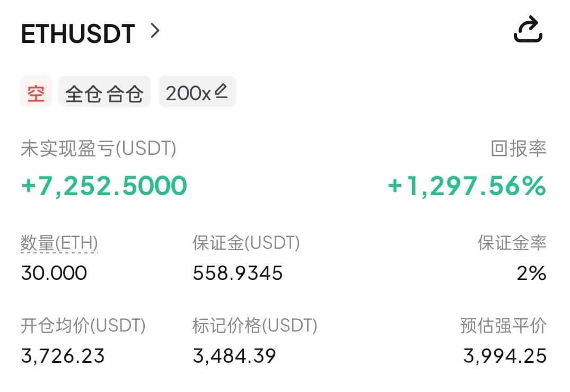Select the 30.000 ETH quantity value
The height and width of the screenshot is (392, 570).
click(54, 273)
